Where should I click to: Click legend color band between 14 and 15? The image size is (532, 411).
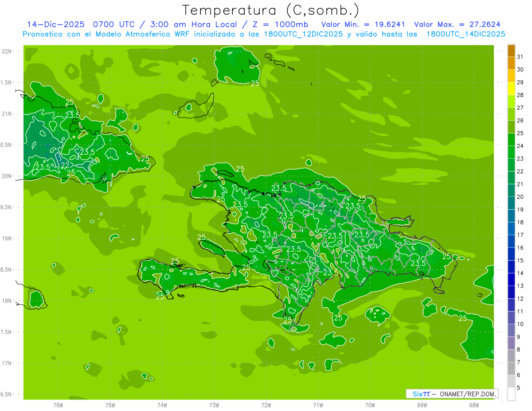click(x=511, y=267)
